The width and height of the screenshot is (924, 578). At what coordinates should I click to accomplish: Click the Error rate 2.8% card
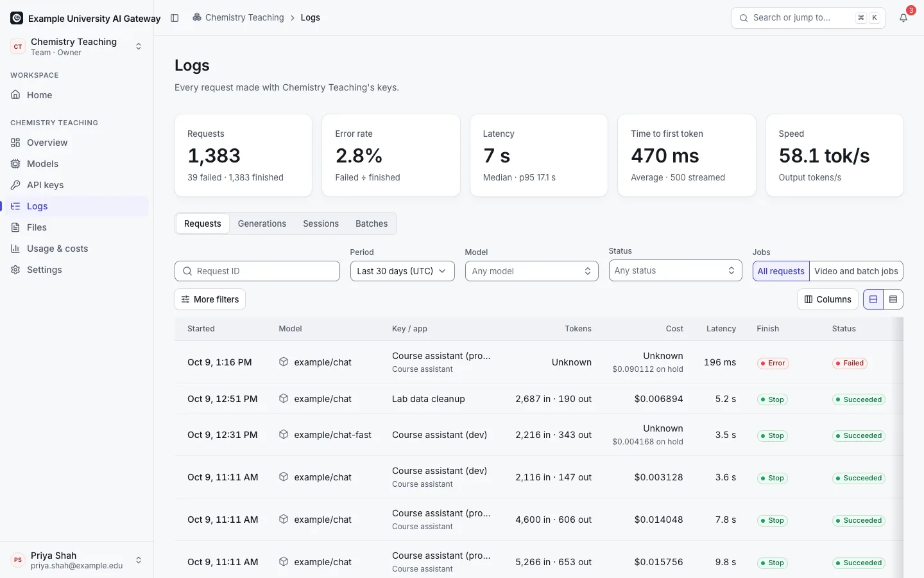(x=391, y=155)
